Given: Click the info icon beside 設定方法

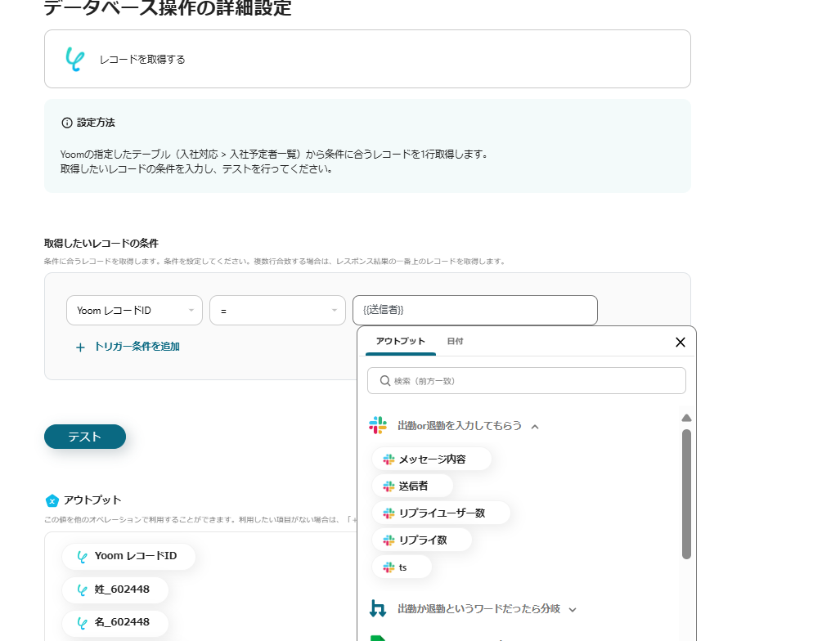Looking at the screenshot, I should 67,123.
